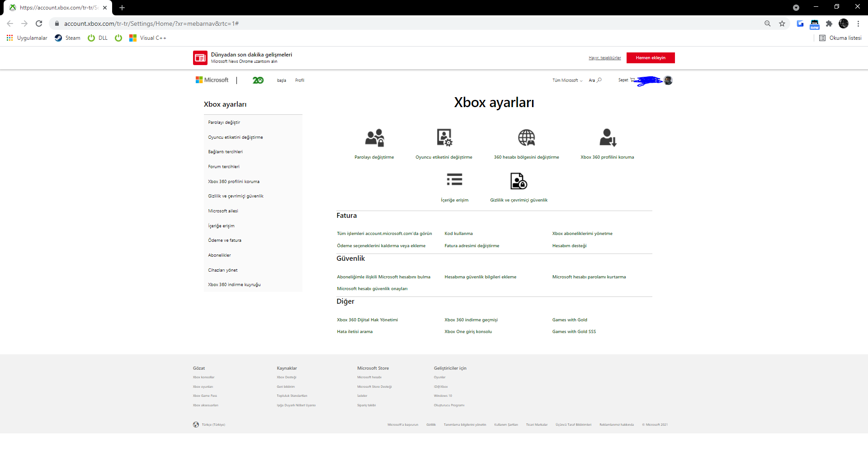The image size is (868, 470).
Task: Open the Uygulamalar apps grid bookmark
Action: point(27,38)
